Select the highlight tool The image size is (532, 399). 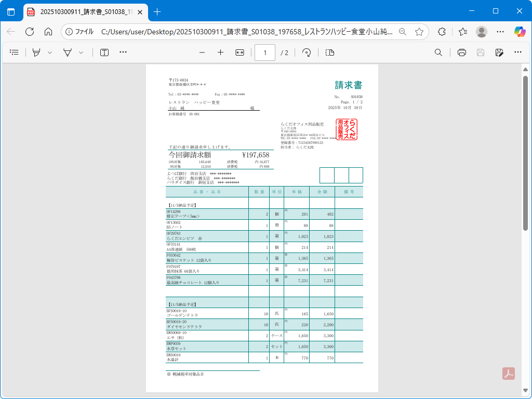(36, 52)
